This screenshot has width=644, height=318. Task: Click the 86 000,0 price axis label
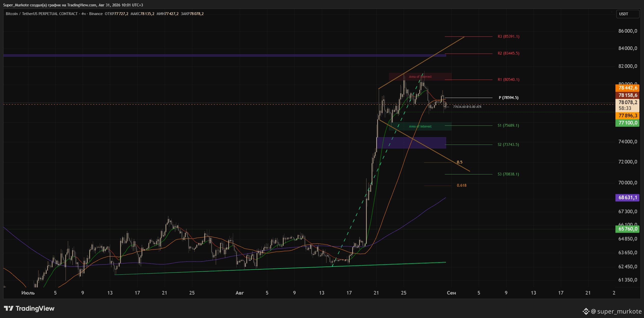628,31
